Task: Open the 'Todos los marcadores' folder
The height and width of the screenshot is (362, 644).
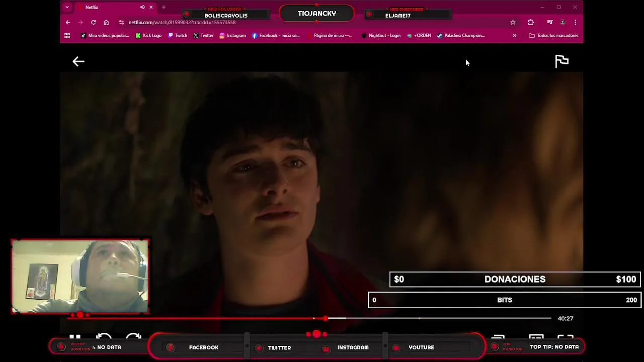Action: tap(553, 35)
